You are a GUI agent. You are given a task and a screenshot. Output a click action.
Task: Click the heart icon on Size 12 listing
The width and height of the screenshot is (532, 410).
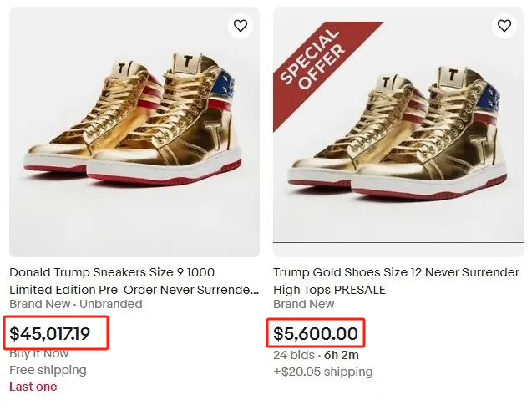click(x=504, y=26)
